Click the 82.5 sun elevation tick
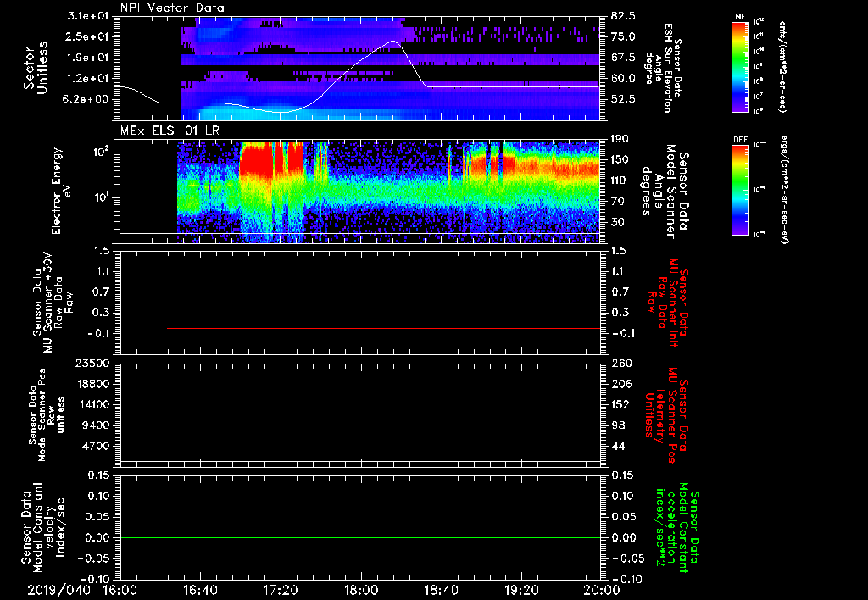The image size is (868, 600). tap(623, 16)
